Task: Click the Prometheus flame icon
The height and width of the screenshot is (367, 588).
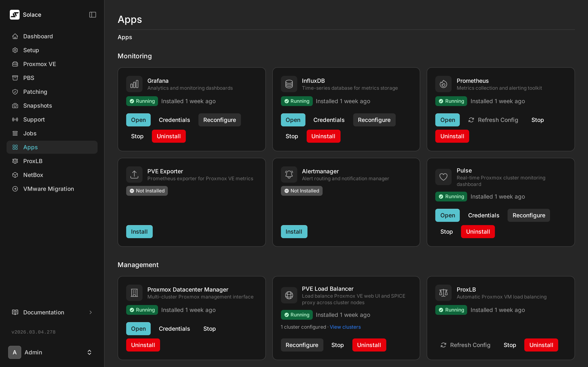Action: pyautogui.click(x=443, y=84)
